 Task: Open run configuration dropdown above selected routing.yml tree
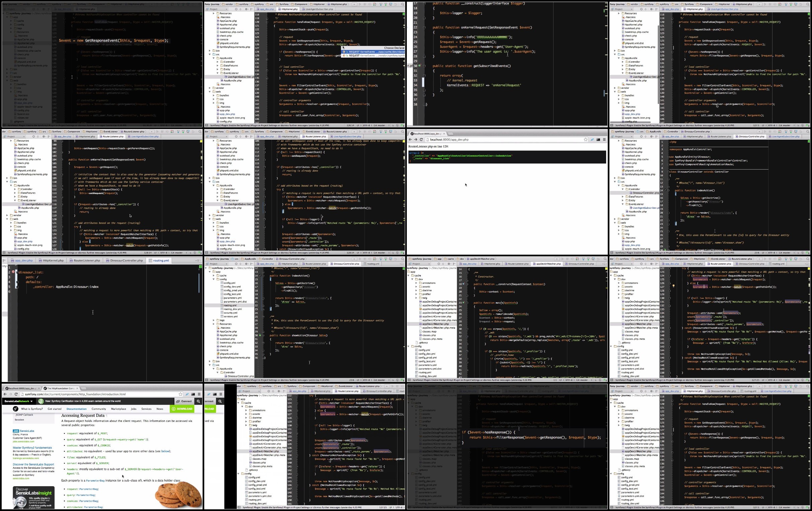click(354, 259)
